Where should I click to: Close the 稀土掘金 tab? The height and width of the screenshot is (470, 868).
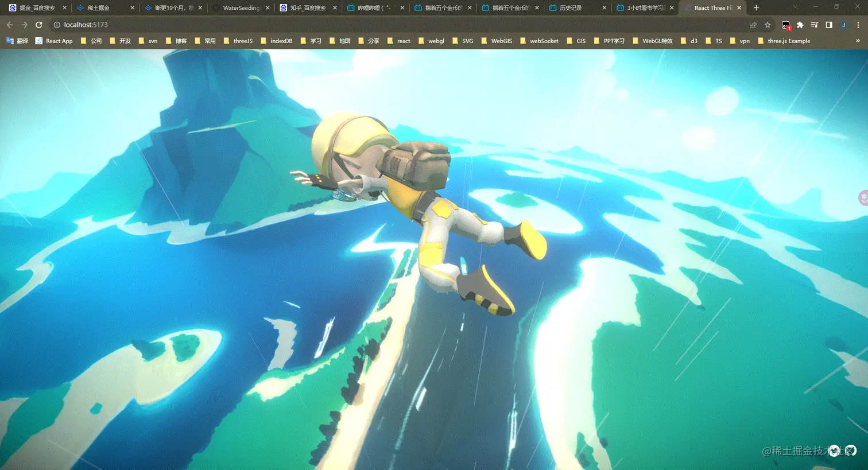[133, 8]
